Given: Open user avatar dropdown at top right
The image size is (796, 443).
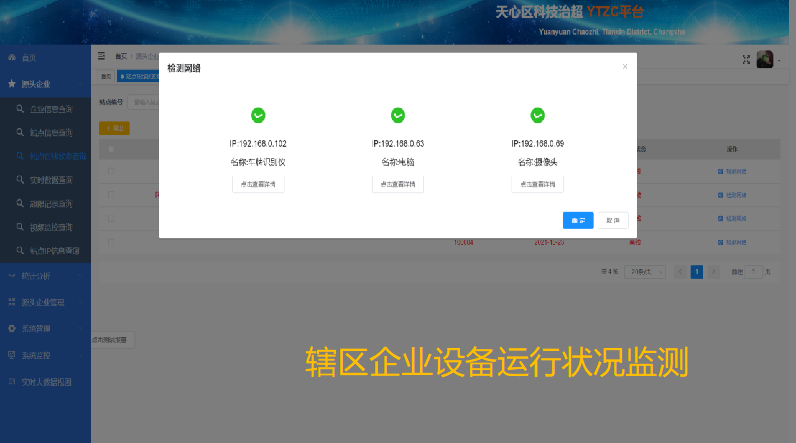Looking at the screenshot, I should click(x=767, y=60).
